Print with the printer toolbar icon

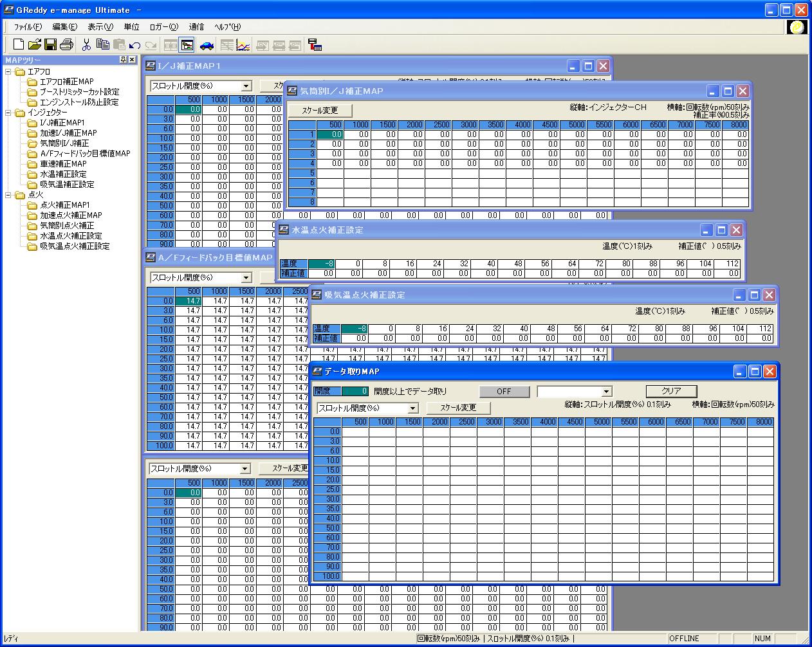[66, 45]
